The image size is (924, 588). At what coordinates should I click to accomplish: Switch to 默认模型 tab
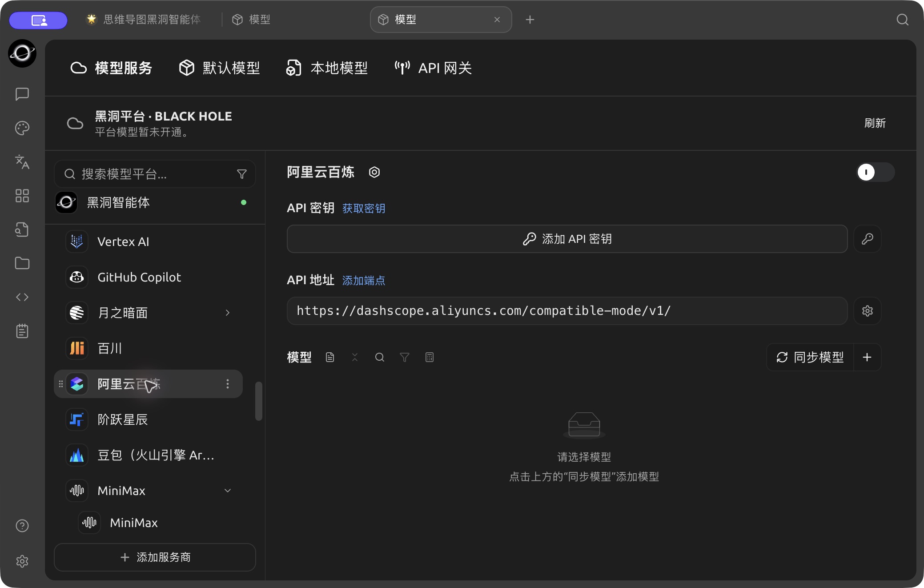(219, 68)
